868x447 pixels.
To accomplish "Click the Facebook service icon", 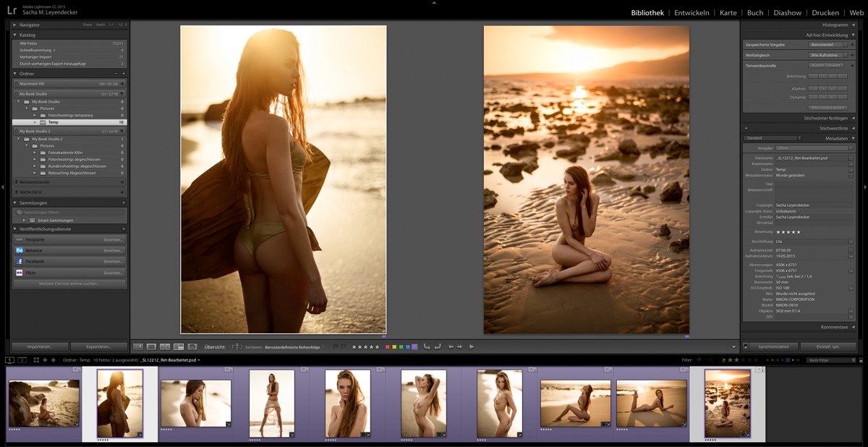I will 20,261.
